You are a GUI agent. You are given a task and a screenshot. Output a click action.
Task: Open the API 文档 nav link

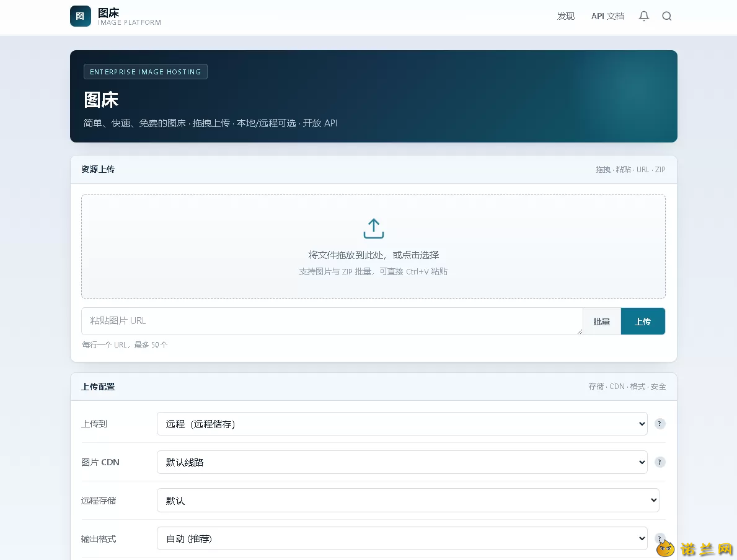607,17
